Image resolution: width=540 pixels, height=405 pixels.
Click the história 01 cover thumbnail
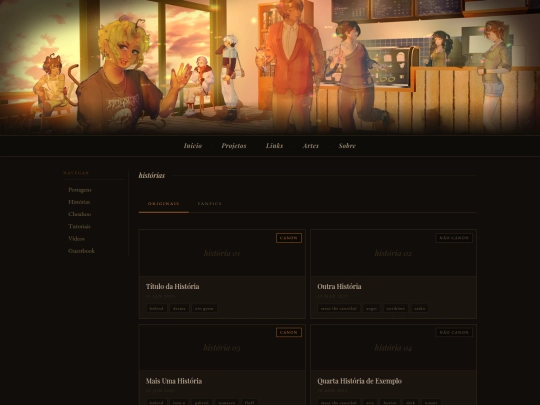(222, 253)
